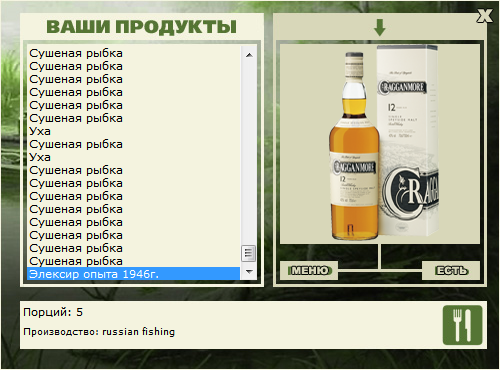Click the ВАШИ ПРОДУКТЫ heading
The width and height of the screenshot is (500, 370).
142,27
